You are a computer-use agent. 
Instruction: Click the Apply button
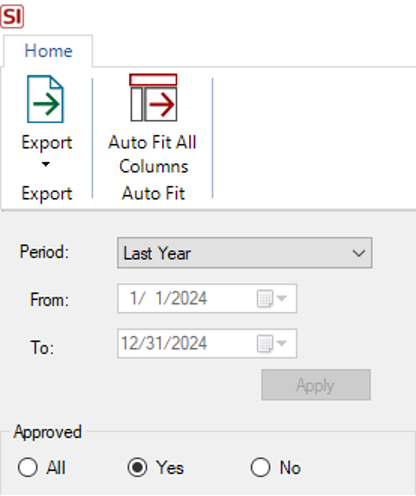click(x=316, y=385)
